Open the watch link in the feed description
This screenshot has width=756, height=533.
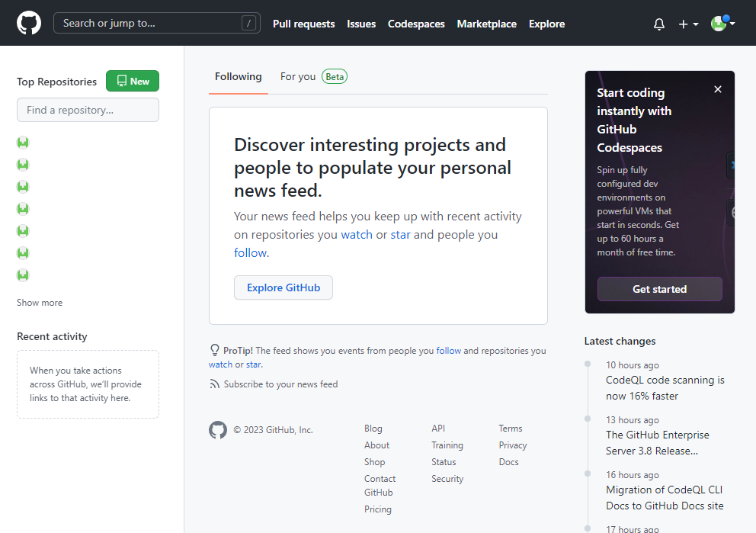click(x=357, y=234)
